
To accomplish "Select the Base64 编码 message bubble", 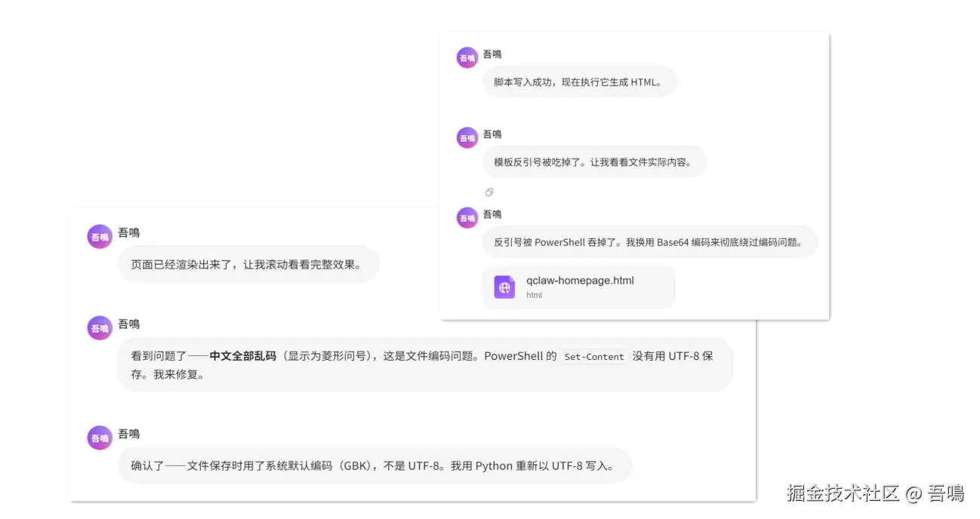I will (x=650, y=242).
